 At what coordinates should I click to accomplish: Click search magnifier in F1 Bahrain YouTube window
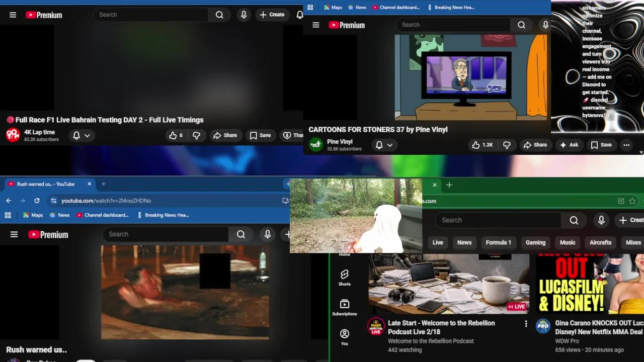(x=219, y=15)
